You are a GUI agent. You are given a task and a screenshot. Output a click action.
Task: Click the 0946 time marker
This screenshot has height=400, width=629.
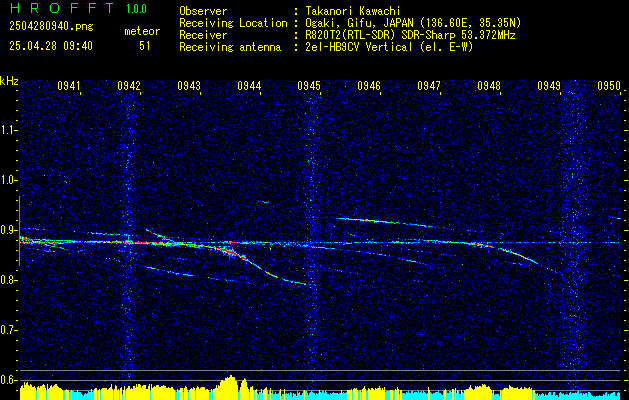coord(369,85)
